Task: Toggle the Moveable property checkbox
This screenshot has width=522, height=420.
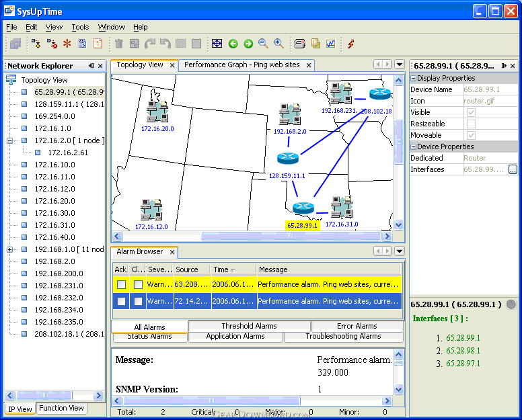Action: coord(471,135)
